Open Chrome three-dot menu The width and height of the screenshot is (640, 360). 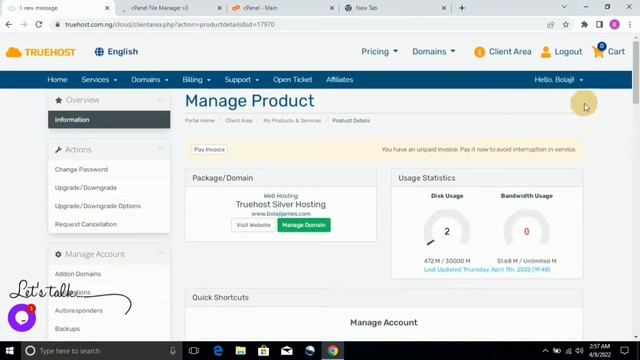(630, 24)
